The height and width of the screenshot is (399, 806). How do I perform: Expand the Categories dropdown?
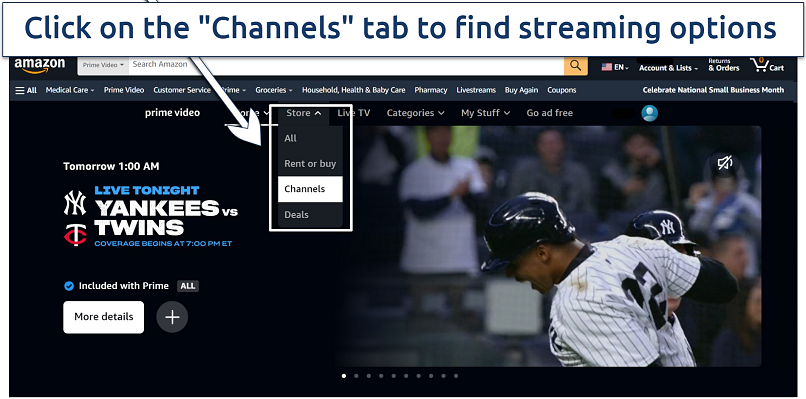tap(415, 113)
